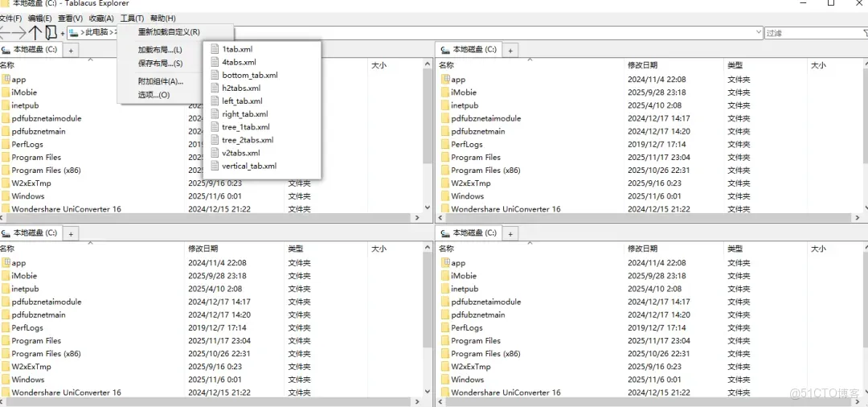Click the file icon beside left_tab.xml
The image size is (868, 407).
tap(215, 101)
